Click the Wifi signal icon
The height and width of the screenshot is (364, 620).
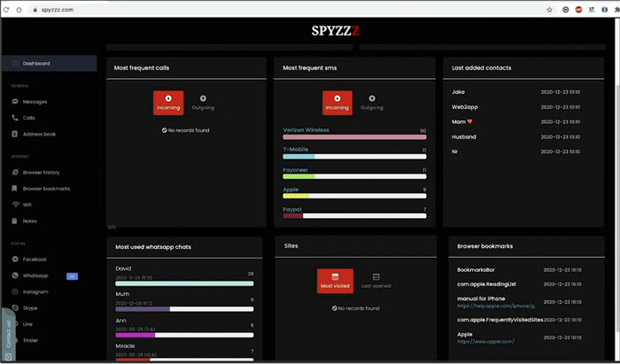click(15, 205)
